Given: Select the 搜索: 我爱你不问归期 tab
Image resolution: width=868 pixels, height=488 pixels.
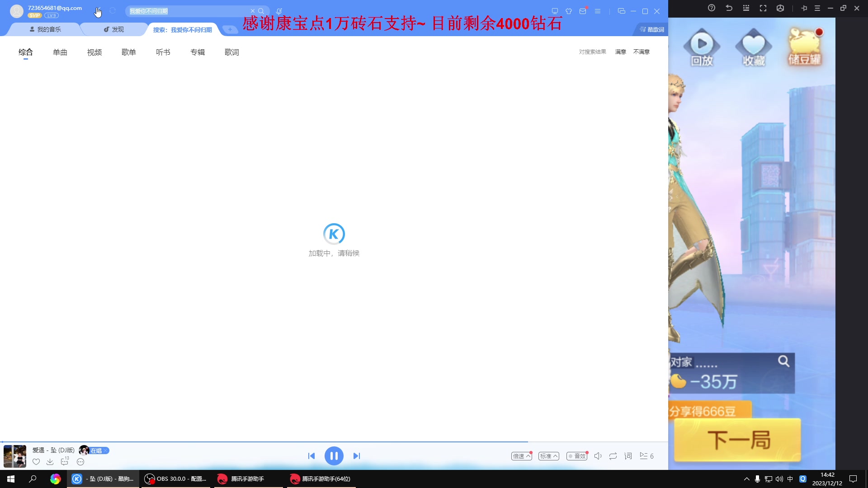Looking at the screenshot, I should click(x=182, y=30).
